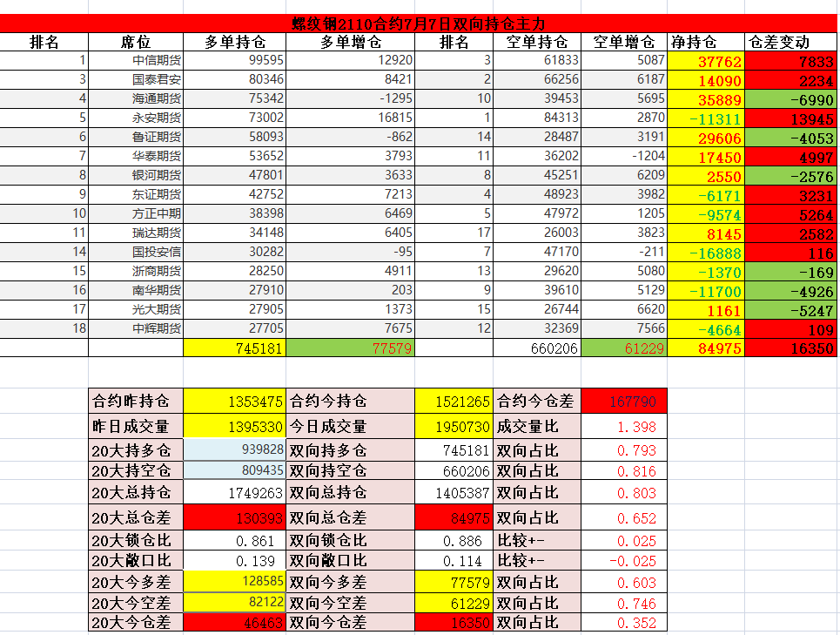Select the 今日成交量 value 1950730
This screenshot has height=635, width=840.
click(x=454, y=427)
